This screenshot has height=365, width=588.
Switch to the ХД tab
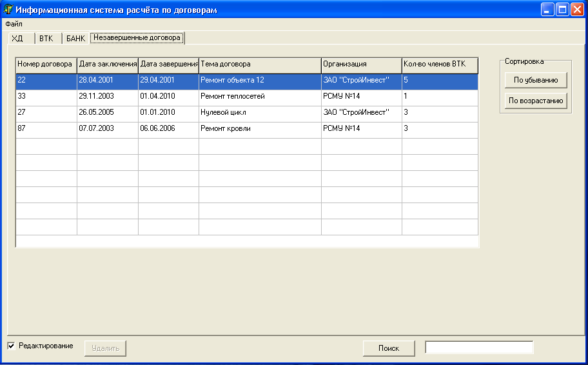[21, 38]
